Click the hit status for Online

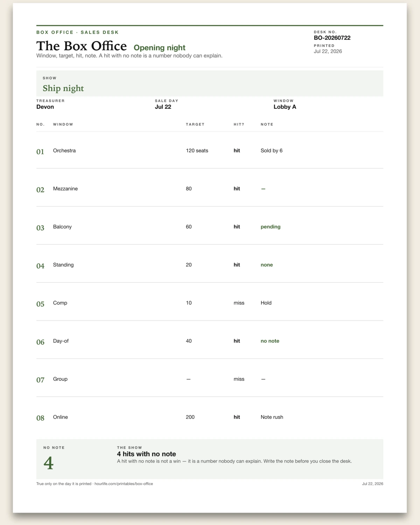(237, 417)
